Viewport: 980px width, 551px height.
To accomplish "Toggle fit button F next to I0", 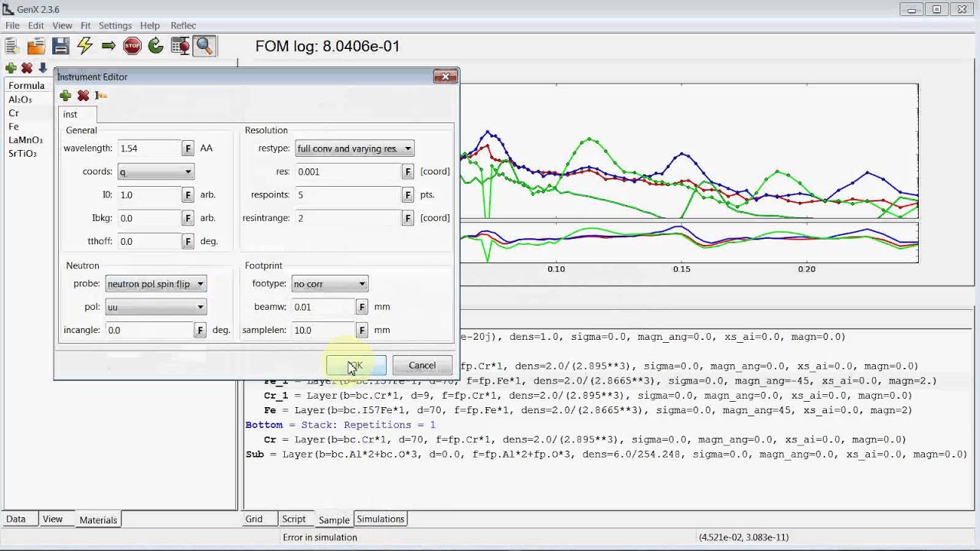I will pyautogui.click(x=188, y=195).
